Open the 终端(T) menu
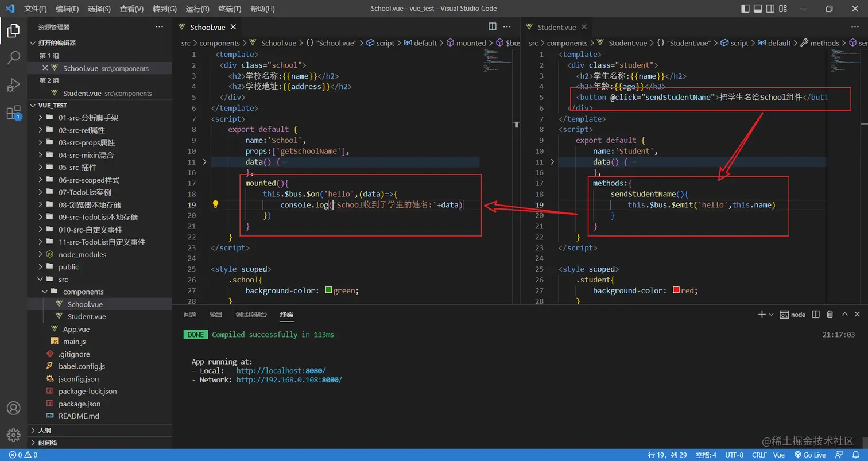 [x=230, y=9]
